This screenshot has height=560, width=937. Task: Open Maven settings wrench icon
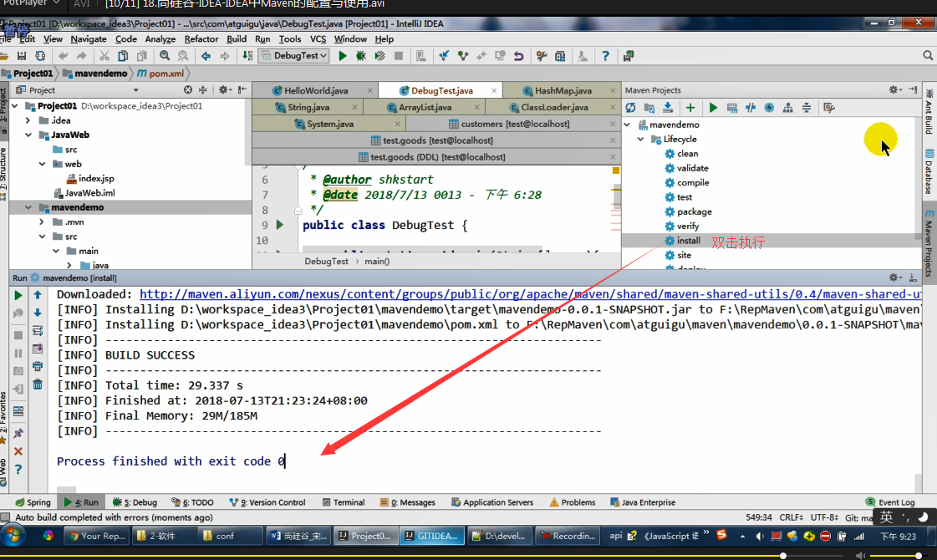829,108
